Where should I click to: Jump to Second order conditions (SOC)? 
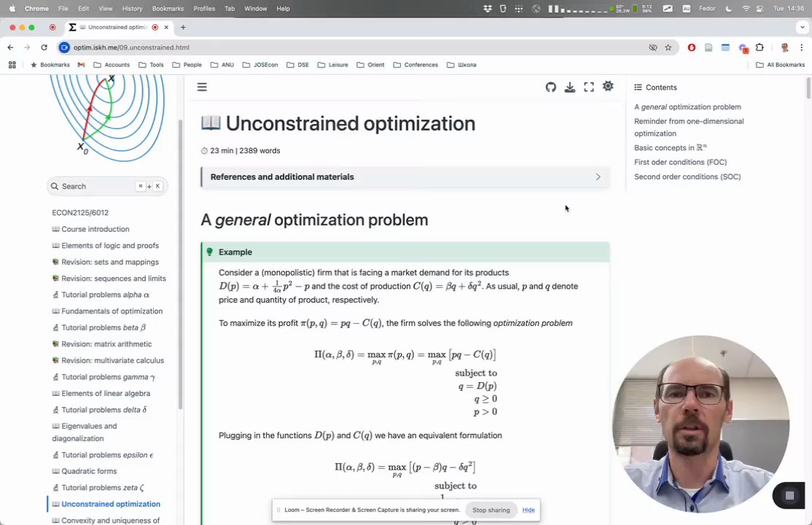point(687,176)
